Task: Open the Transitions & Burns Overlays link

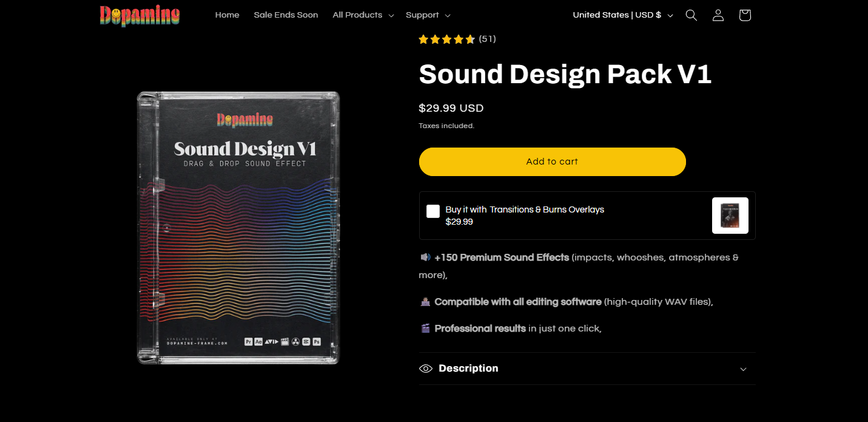Action: [x=547, y=209]
